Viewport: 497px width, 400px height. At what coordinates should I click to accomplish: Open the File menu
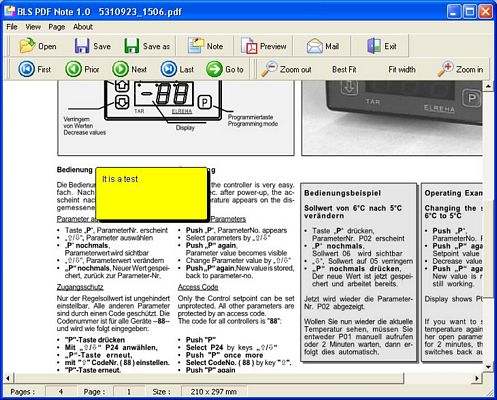point(12,27)
